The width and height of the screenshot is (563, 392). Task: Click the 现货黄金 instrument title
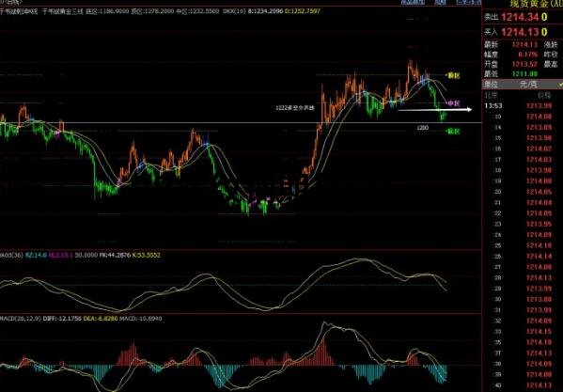529,4
